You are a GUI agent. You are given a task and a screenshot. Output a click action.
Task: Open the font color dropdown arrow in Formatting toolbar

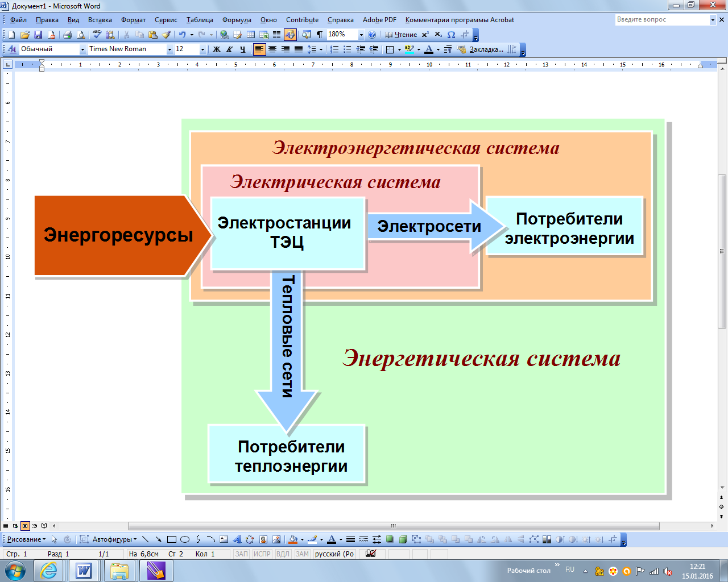click(x=438, y=49)
